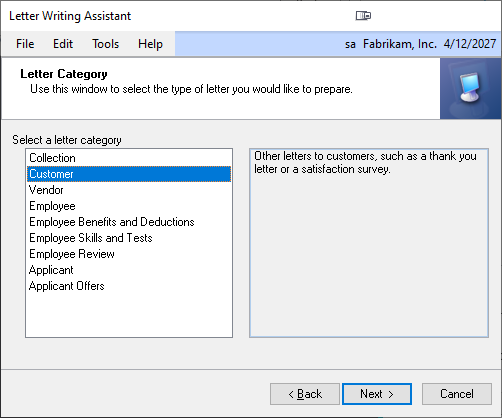The width and height of the screenshot is (502, 418).
Task: Open the Edit menu
Action: [x=63, y=44]
